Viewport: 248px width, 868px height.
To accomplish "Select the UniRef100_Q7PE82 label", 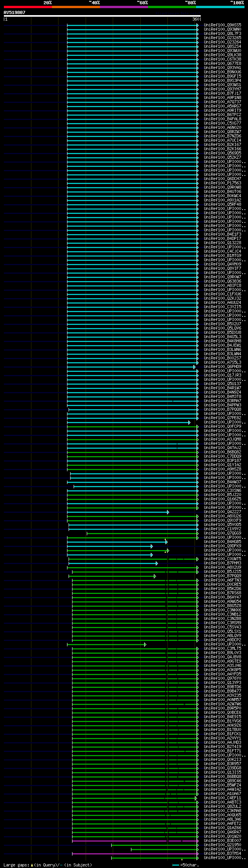I will click(x=222, y=418).
